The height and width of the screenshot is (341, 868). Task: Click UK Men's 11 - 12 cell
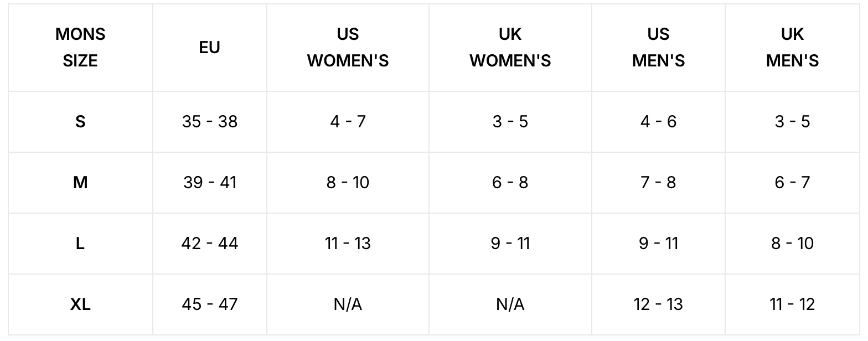click(792, 304)
